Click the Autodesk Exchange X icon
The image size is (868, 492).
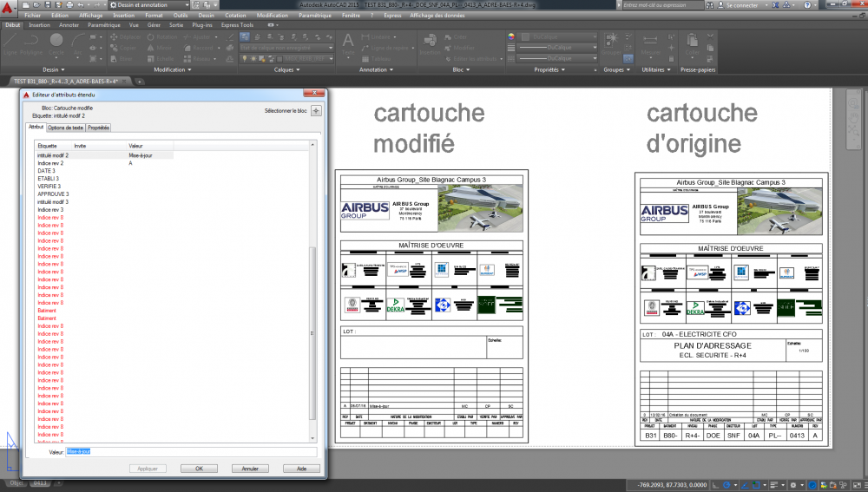pos(775,5)
